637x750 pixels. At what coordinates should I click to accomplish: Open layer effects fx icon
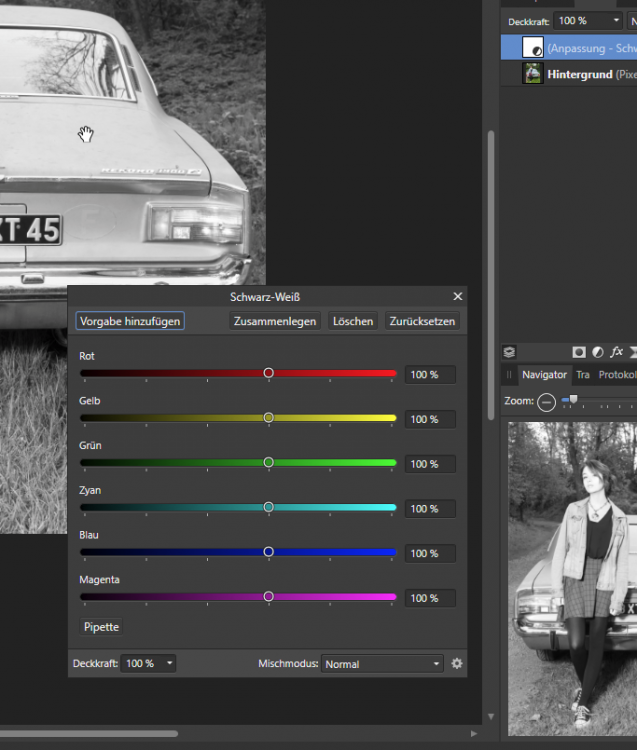(x=616, y=352)
